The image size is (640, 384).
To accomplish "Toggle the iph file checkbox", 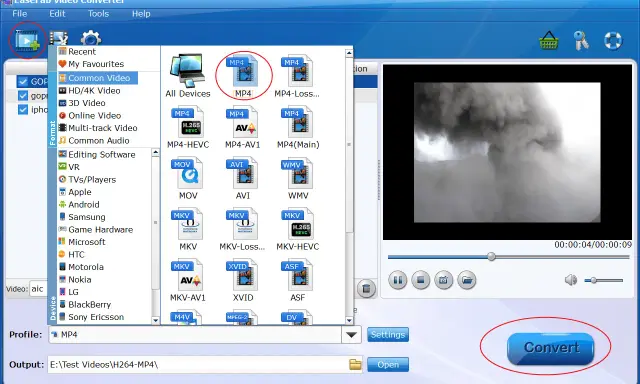I will 22,110.
